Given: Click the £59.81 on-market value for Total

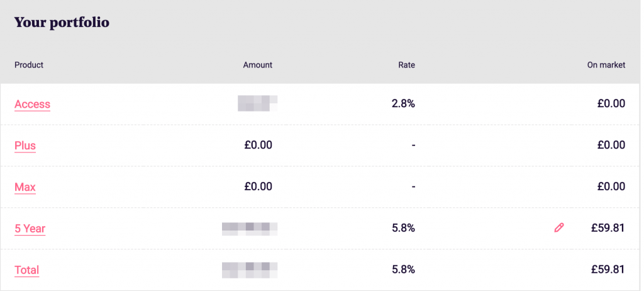Looking at the screenshot, I should (x=608, y=270).
